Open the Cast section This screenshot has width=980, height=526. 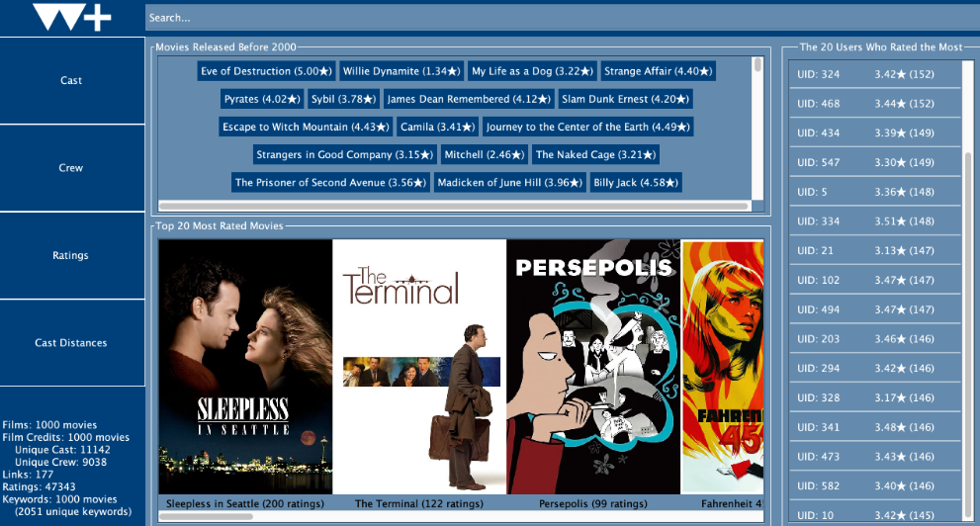[72, 81]
